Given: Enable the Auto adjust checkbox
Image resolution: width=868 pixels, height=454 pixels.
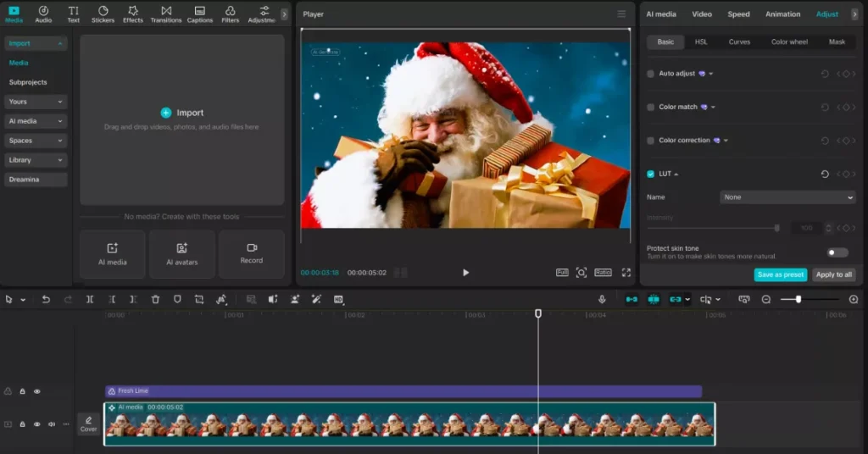Looking at the screenshot, I should pos(650,74).
